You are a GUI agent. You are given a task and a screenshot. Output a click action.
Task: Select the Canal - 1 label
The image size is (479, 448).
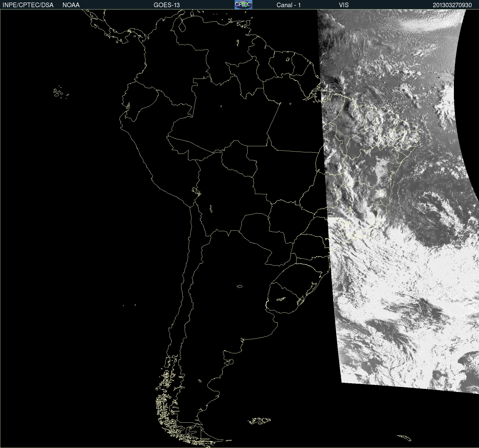[x=288, y=5]
